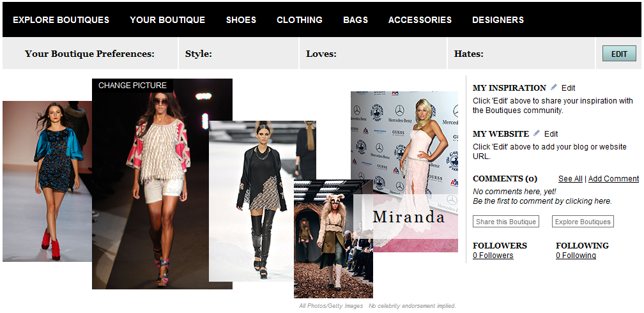Go to Your Boutique tab
Image resolution: width=644 pixels, height=313 pixels.
tap(167, 20)
